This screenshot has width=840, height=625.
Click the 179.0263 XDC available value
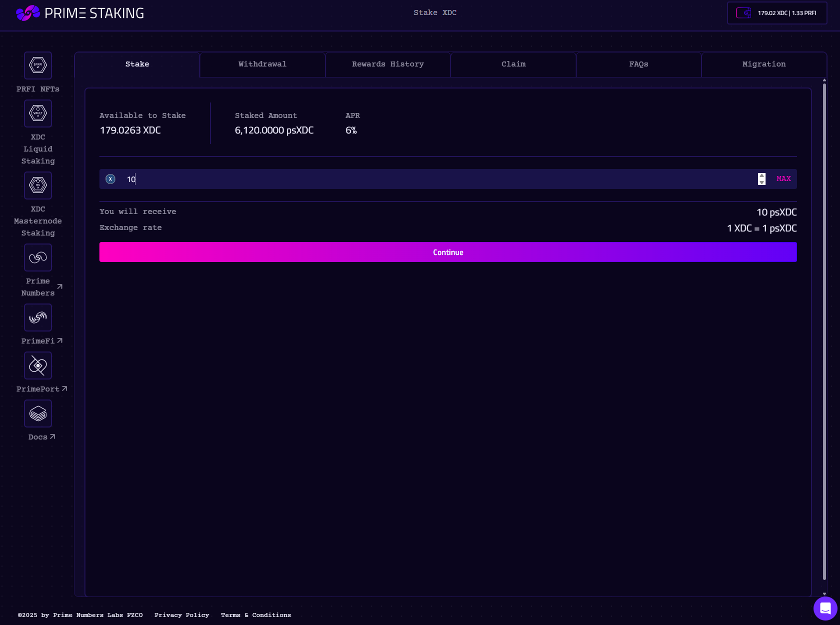click(x=130, y=130)
